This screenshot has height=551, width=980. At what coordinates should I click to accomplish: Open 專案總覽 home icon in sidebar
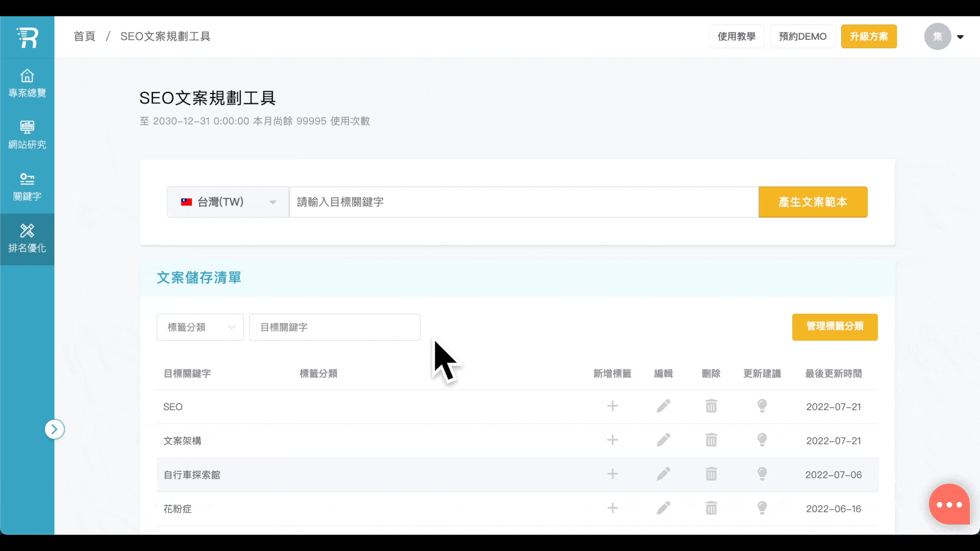27,83
